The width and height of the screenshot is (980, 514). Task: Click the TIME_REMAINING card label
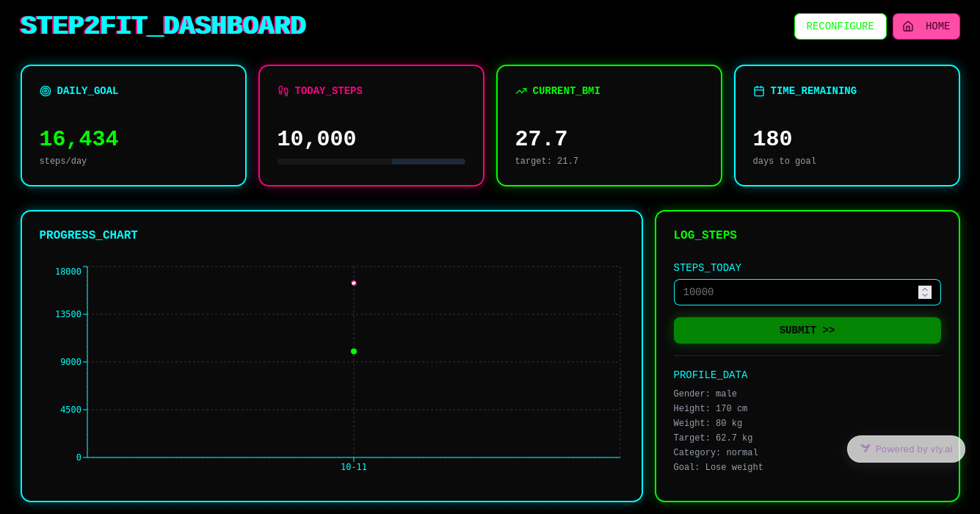[813, 91]
